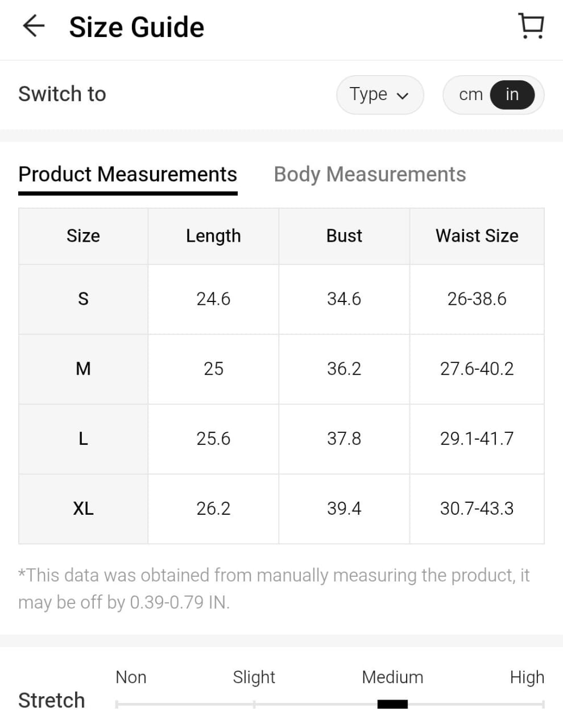Select the S size row label
Screen dimensions: 563x728
tap(83, 299)
